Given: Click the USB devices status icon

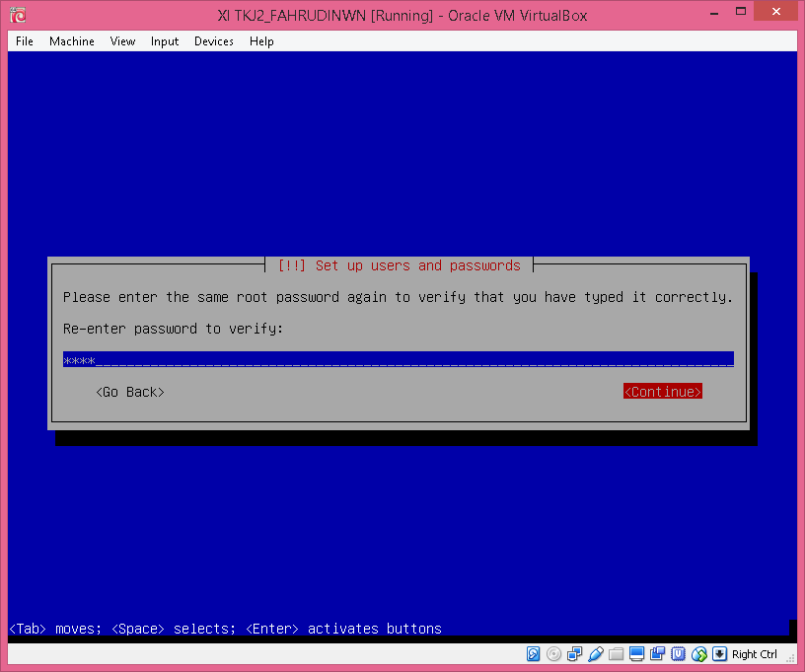Looking at the screenshot, I should click(x=596, y=653).
